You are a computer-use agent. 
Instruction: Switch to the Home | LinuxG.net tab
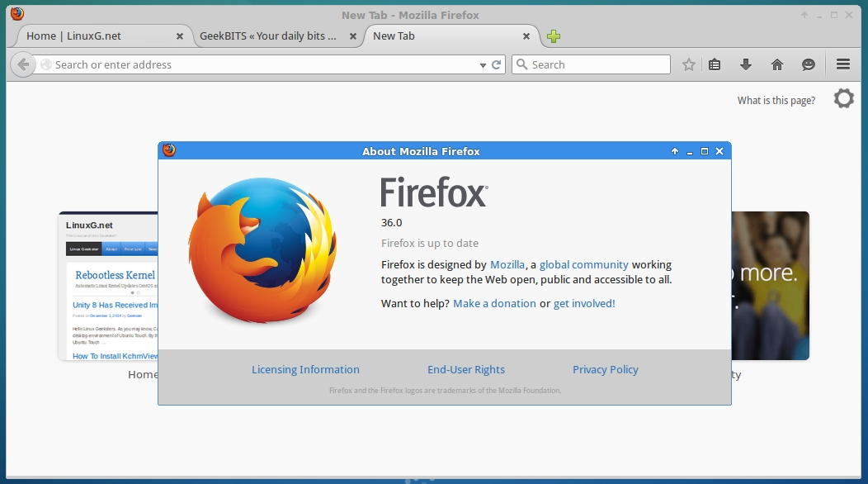click(103, 36)
